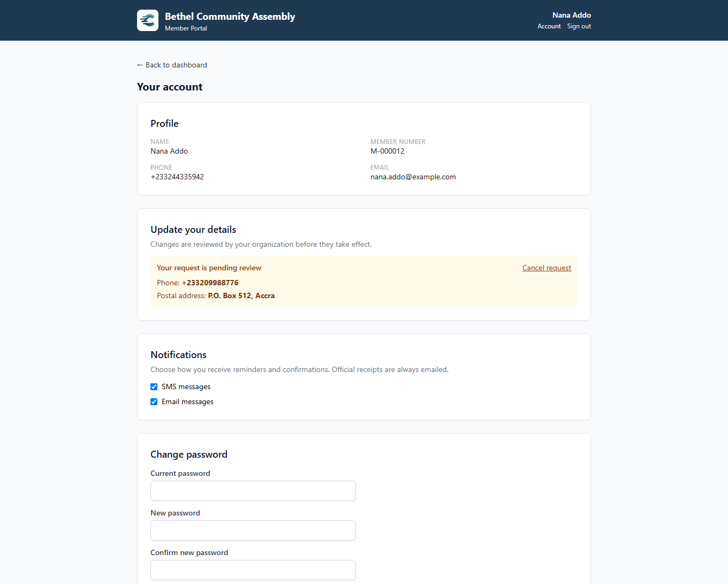This screenshot has width=728, height=584.
Task: Toggle SMS messages checkbox
Action: point(154,386)
